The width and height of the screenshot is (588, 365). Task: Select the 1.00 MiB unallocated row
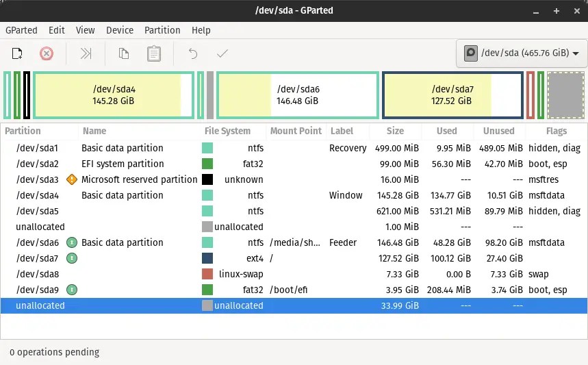pos(294,227)
